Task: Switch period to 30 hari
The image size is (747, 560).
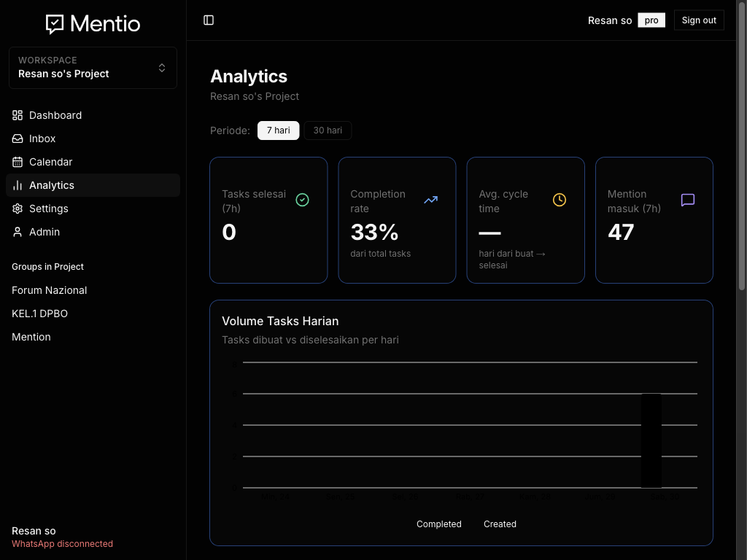Action: (x=328, y=131)
